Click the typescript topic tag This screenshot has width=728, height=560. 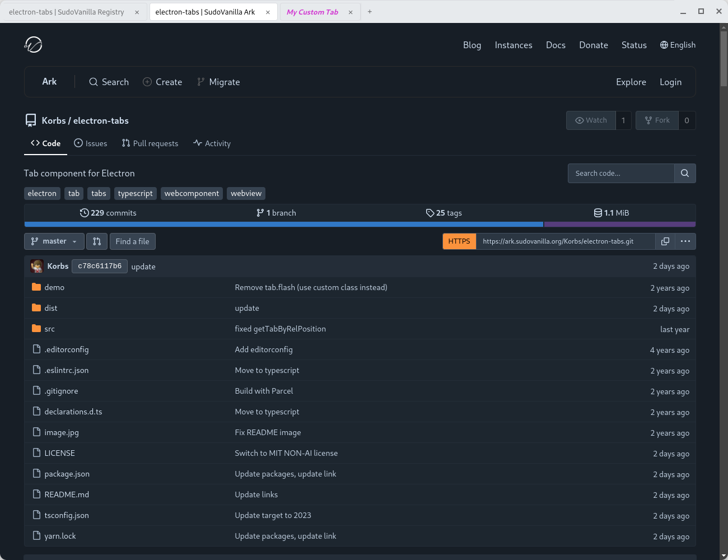pos(135,193)
